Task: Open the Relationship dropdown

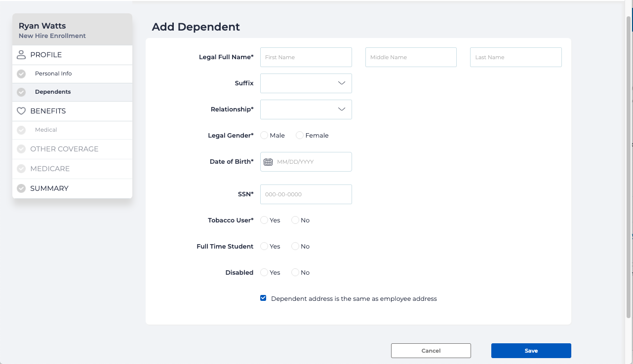Action: [x=306, y=109]
